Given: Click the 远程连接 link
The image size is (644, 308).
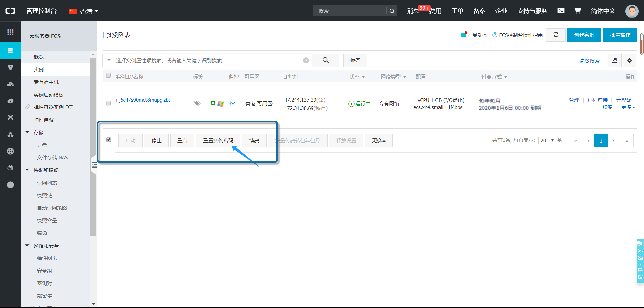Looking at the screenshot, I should click(597, 100).
